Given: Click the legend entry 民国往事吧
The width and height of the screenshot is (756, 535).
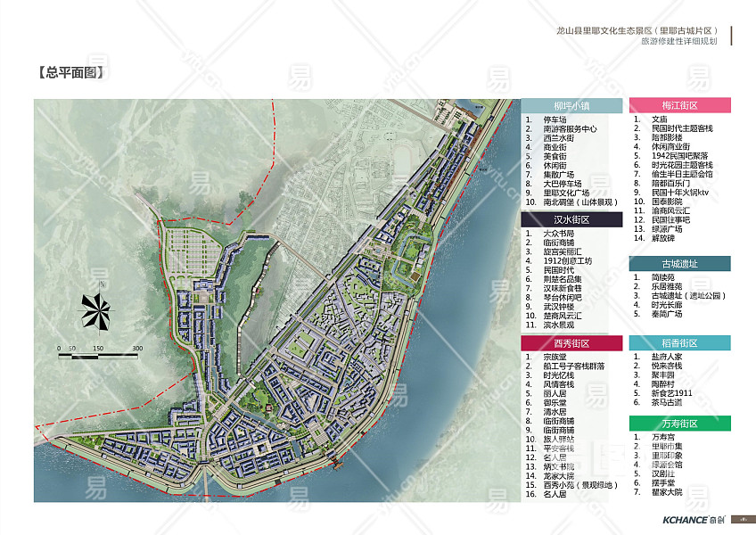Looking at the screenshot, I should 671,220.
